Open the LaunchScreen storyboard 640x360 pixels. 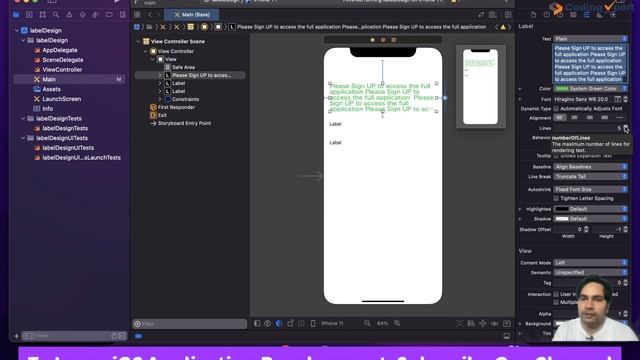pos(61,99)
